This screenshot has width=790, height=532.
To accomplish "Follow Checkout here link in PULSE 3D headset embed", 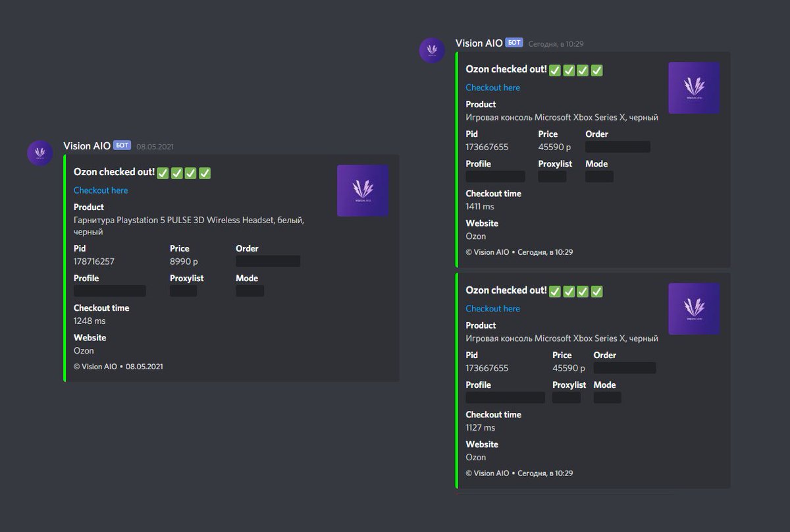I will click(101, 190).
